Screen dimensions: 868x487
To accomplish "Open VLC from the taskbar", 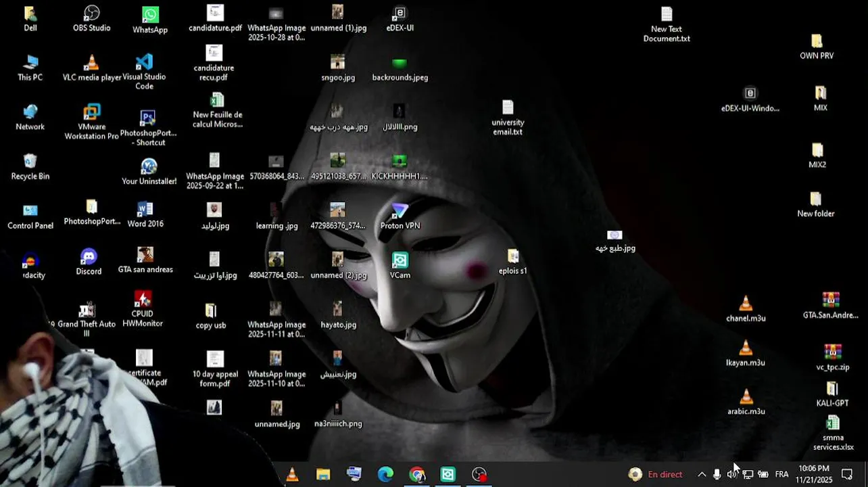I will click(292, 474).
